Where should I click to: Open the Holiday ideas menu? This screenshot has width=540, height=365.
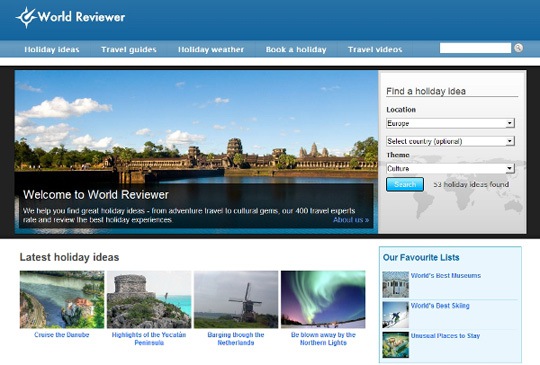(x=52, y=50)
